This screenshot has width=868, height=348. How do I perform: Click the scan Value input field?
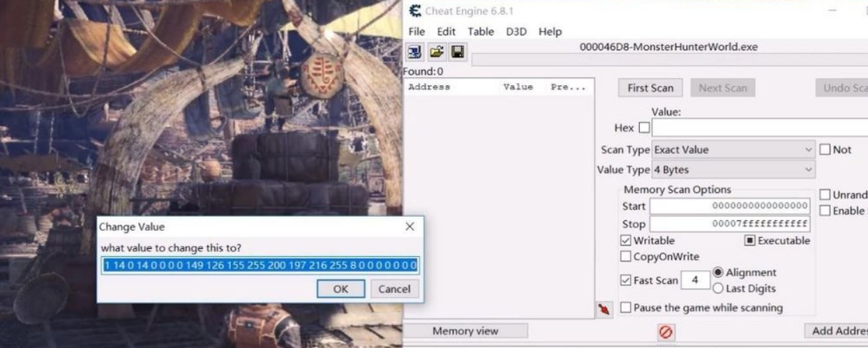(x=760, y=128)
